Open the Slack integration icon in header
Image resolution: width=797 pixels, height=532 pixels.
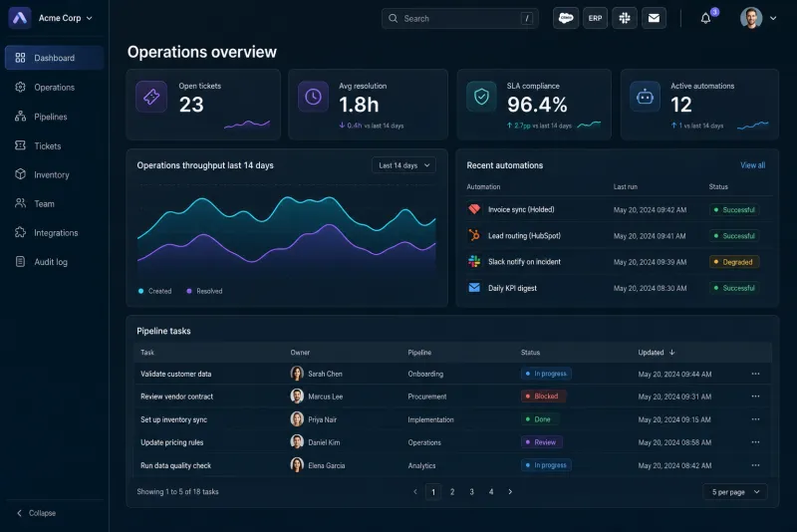coord(625,18)
